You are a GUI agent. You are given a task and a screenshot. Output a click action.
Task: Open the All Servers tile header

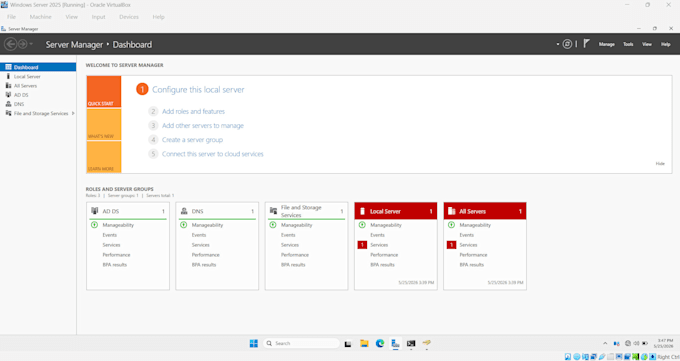485,211
